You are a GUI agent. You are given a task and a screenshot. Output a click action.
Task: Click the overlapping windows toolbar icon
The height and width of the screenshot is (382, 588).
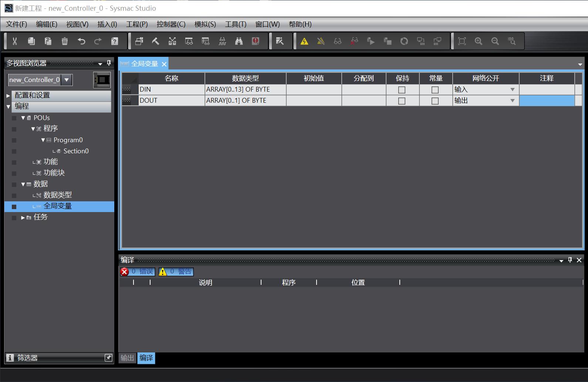(139, 41)
